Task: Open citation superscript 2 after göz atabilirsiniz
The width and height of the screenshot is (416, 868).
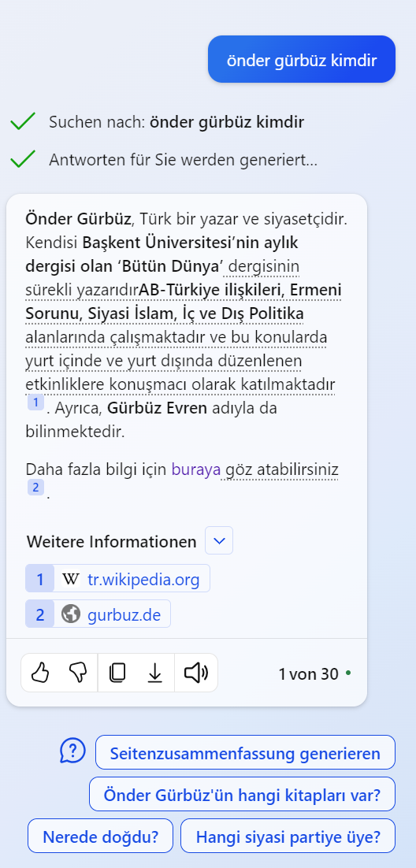Action: pos(35,488)
